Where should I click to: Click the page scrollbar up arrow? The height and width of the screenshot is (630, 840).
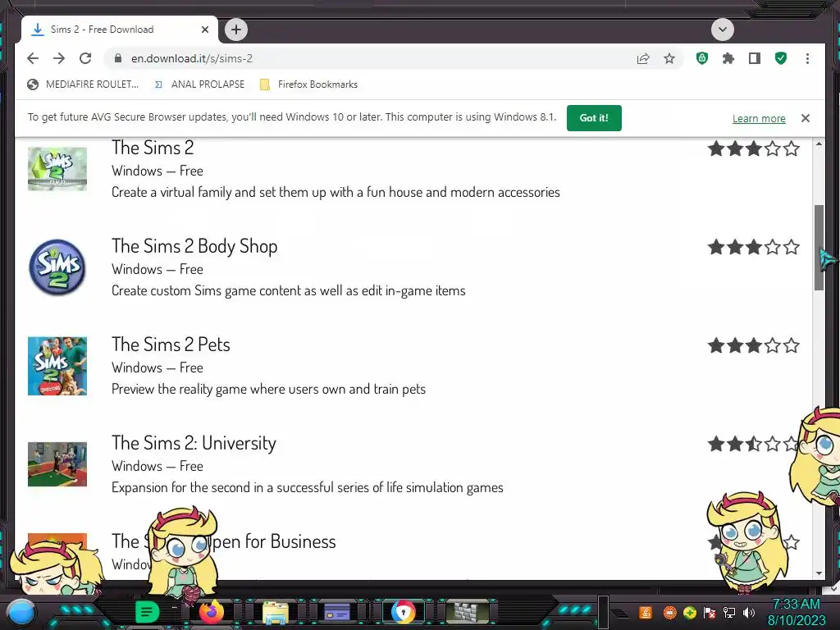(x=819, y=144)
